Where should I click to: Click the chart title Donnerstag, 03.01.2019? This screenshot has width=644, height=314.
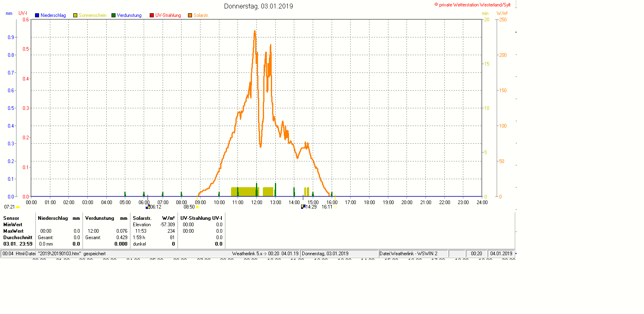point(258,6)
